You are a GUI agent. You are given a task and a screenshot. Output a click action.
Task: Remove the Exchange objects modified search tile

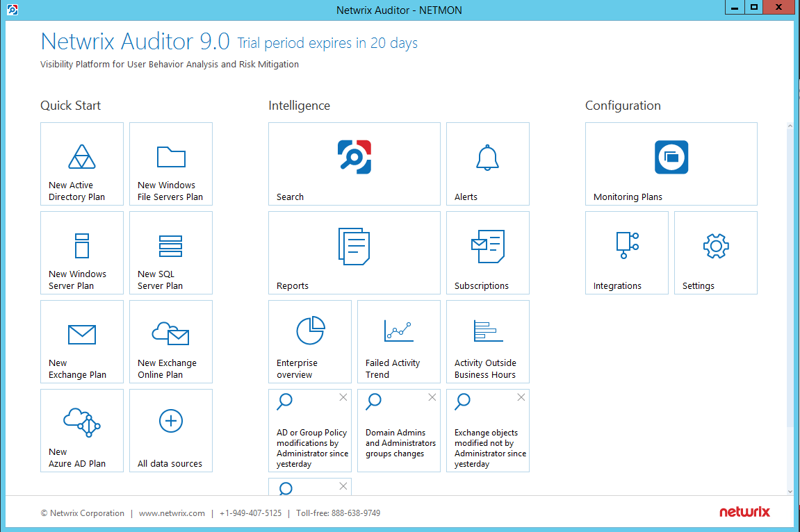521,397
